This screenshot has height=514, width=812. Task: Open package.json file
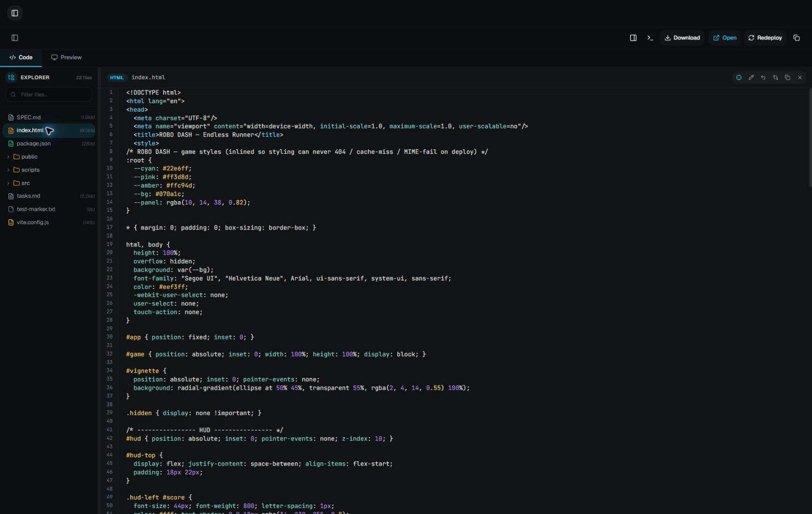tap(49, 144)
